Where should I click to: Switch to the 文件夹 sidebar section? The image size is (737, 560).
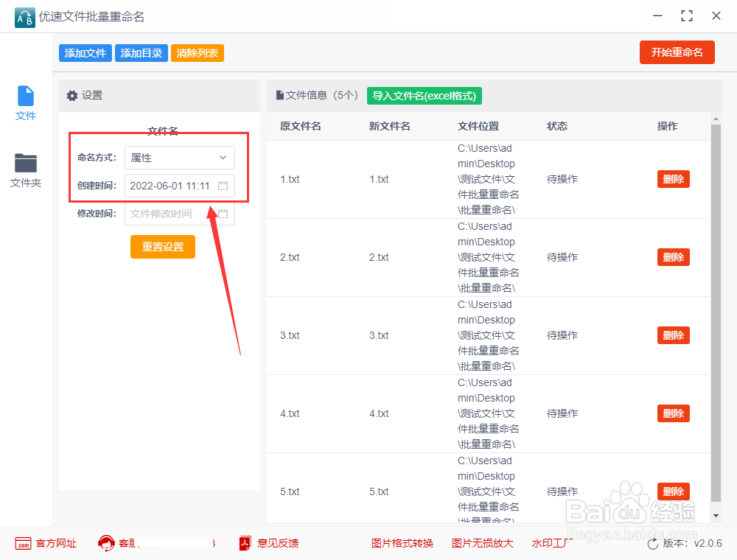tap(25, 170)
